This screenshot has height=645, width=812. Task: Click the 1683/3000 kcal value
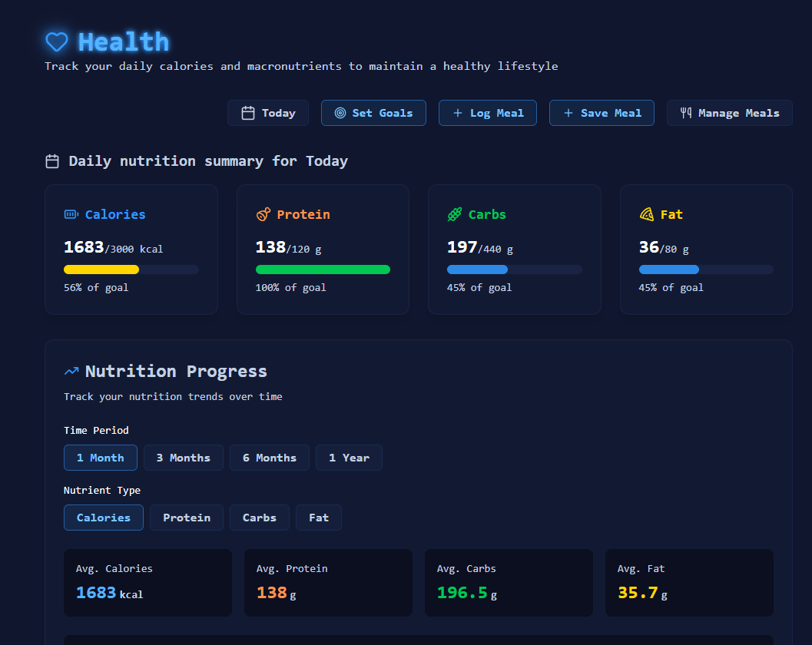114,248
